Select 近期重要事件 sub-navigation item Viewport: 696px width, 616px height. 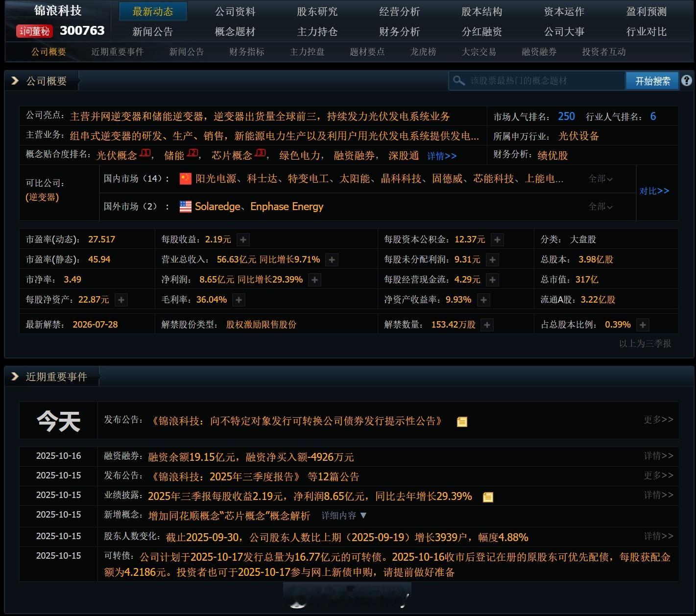[118, 52]
